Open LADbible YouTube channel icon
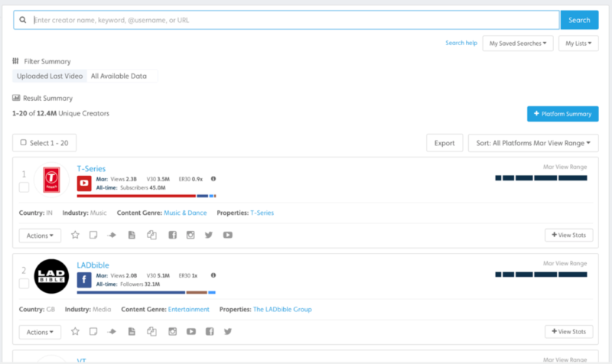The width and height of the screenshot is (612, 364). [x=191, y=331]
